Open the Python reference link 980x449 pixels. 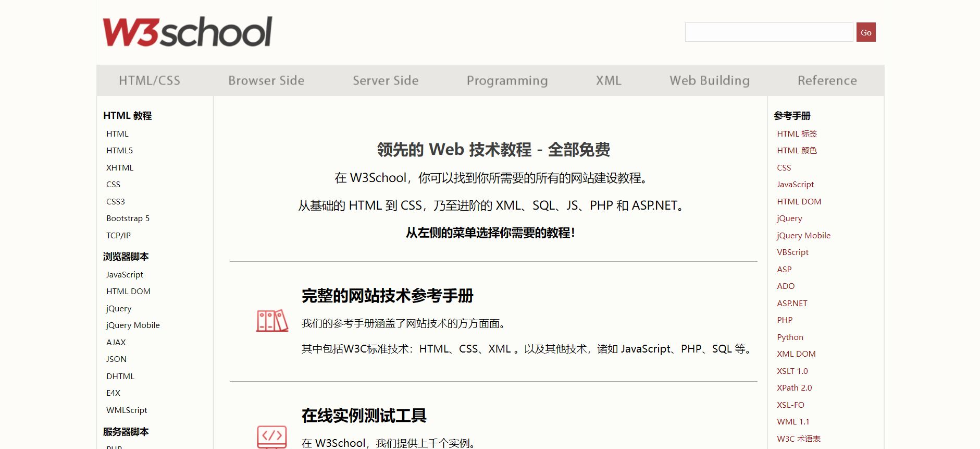(x=790, y=337)
